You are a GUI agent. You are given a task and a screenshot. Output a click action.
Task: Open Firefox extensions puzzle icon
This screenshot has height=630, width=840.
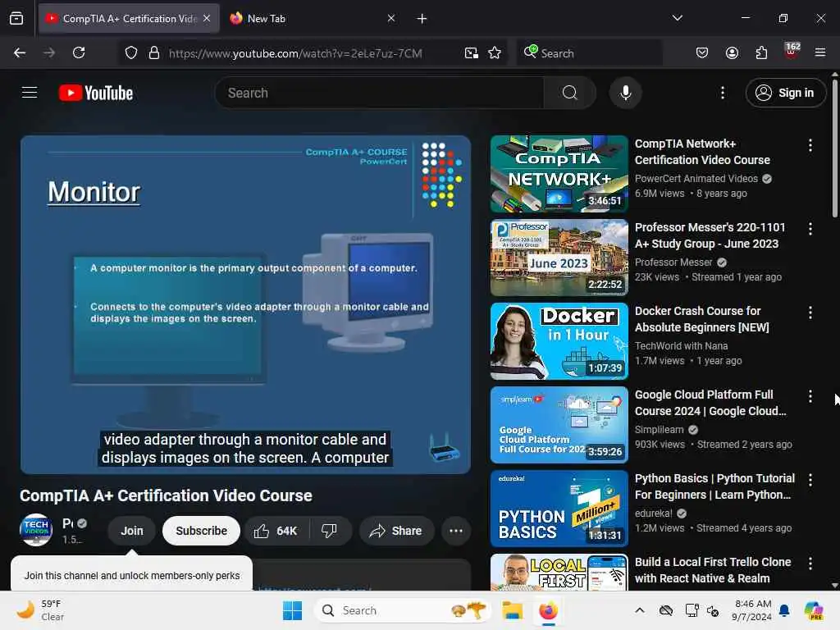(761, 52)
